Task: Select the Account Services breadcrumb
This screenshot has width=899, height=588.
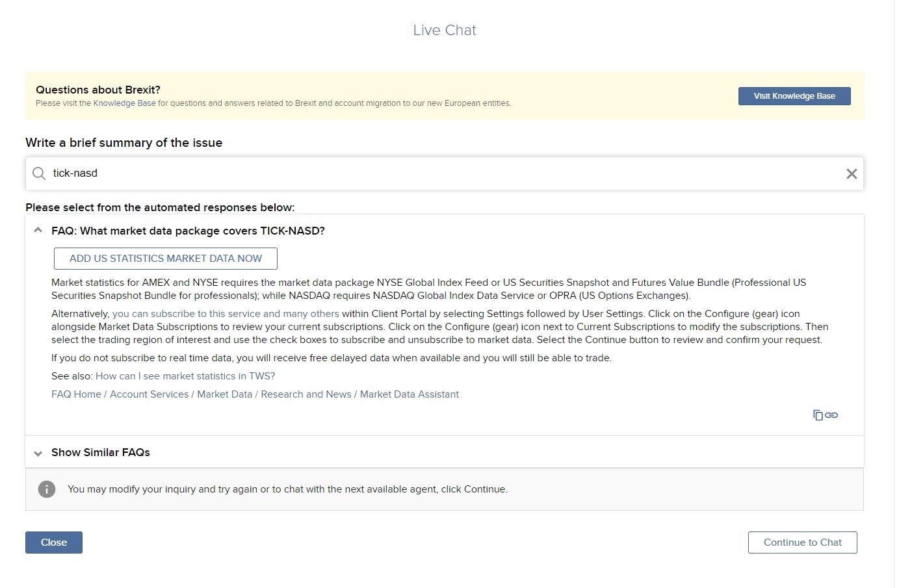Action: [x=149, y=394]
